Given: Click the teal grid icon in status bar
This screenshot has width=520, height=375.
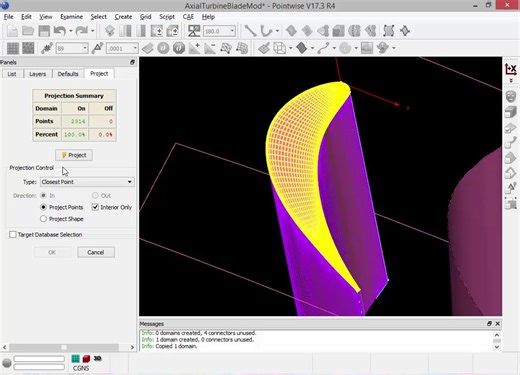Looking at the screenshot, I should (x=76, y=359).
